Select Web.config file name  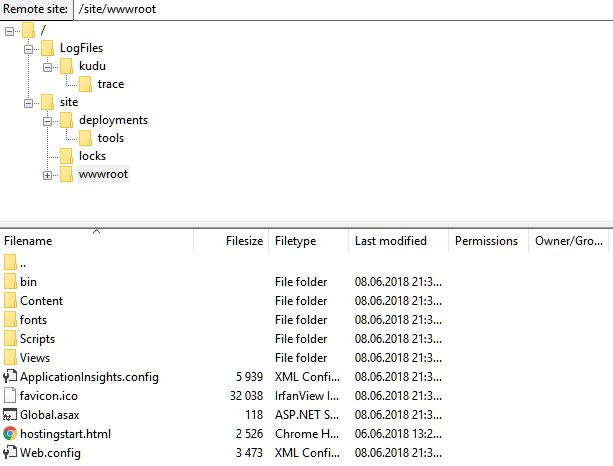pos(50,453)
